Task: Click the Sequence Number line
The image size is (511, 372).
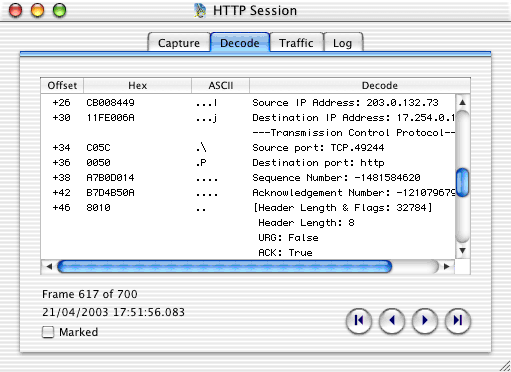Action: pyautogui.click(x=336, y=178)
